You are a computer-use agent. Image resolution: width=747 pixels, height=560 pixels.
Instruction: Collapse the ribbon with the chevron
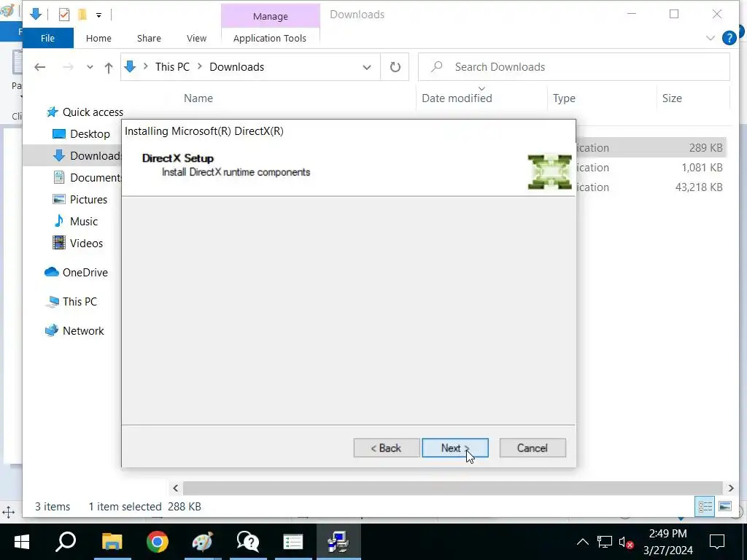[x=711, y=38]
